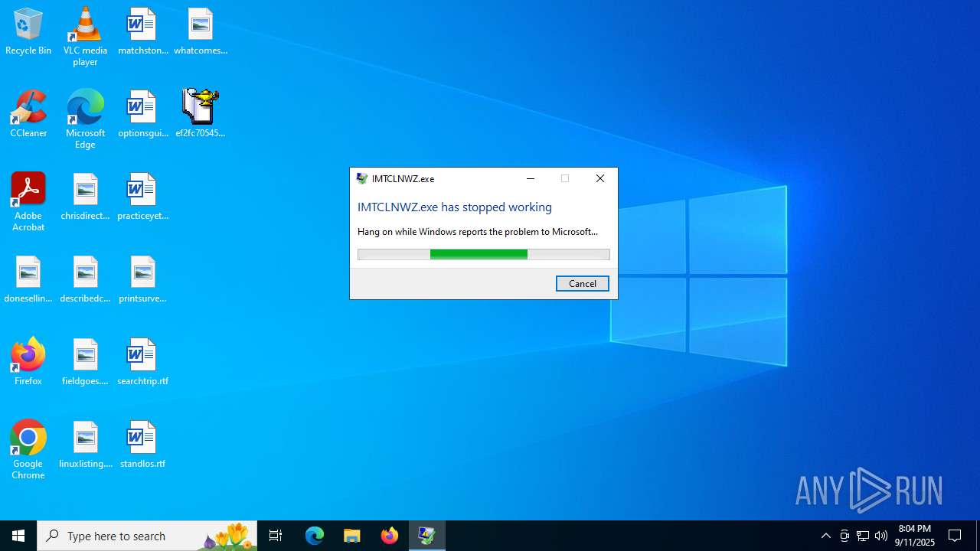Select the ef2fc70545... executable icon
The height and width of the screenshot is (551, 980).
[201, 114]
